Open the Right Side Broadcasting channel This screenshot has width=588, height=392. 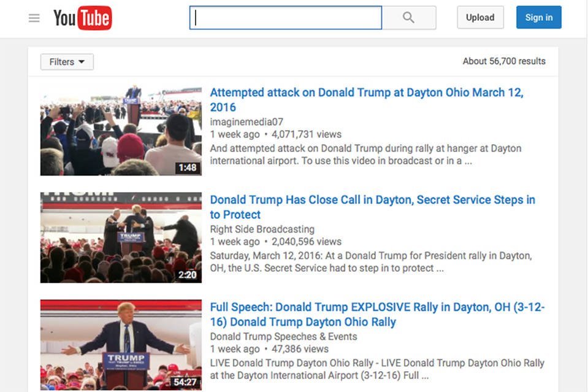(x=262, y=229)
